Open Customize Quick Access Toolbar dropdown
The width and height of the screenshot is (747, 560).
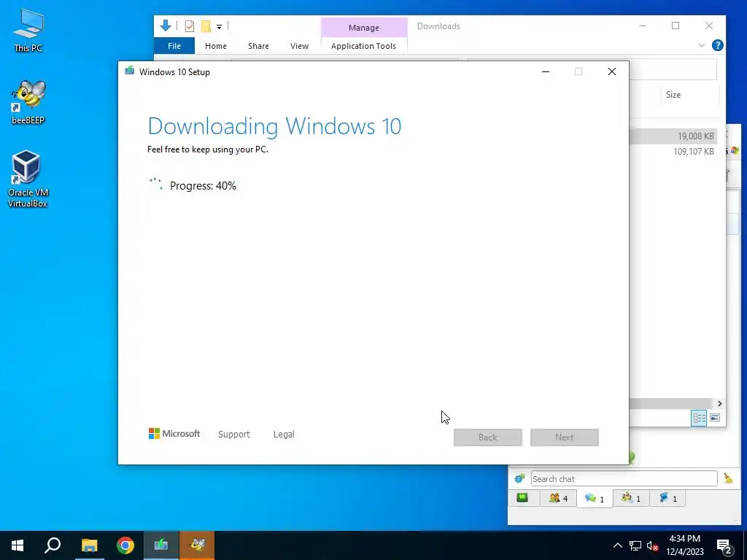pyautogui.click(x=219, y=27)
